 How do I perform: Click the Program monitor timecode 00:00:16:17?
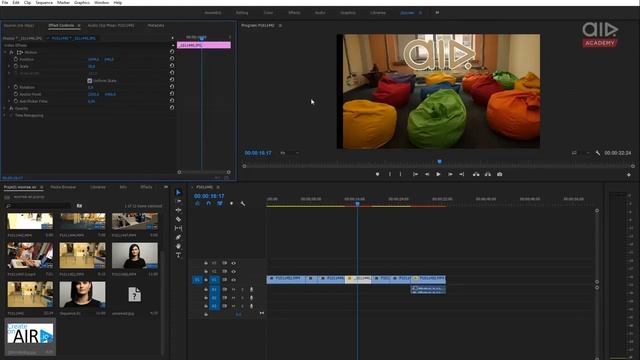pos(258,153)
